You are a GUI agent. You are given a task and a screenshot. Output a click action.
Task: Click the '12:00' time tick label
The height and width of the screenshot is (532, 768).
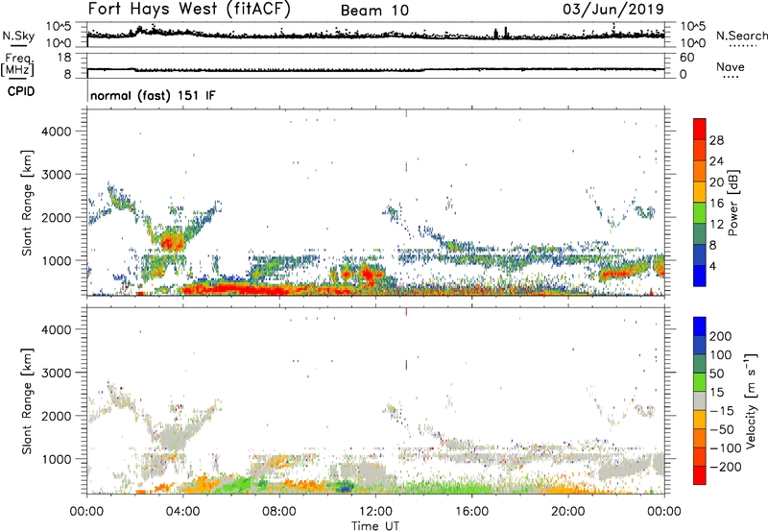[375, 512]
